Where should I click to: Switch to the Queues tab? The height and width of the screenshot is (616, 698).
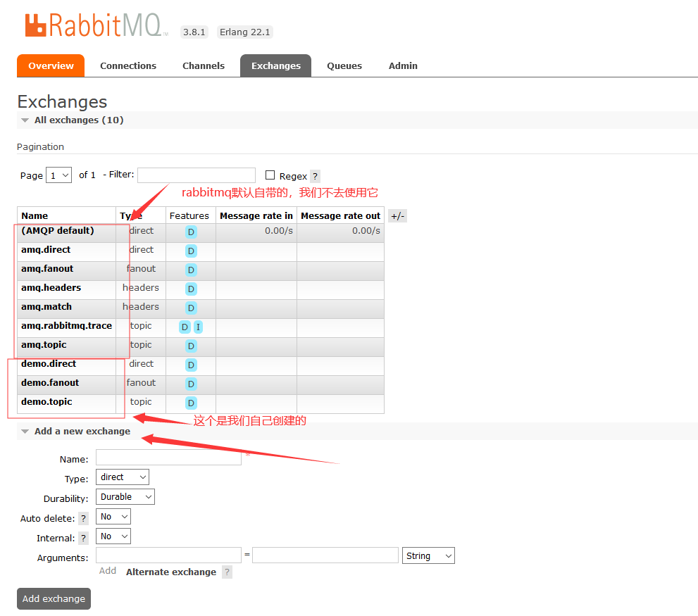pos(344,66)
